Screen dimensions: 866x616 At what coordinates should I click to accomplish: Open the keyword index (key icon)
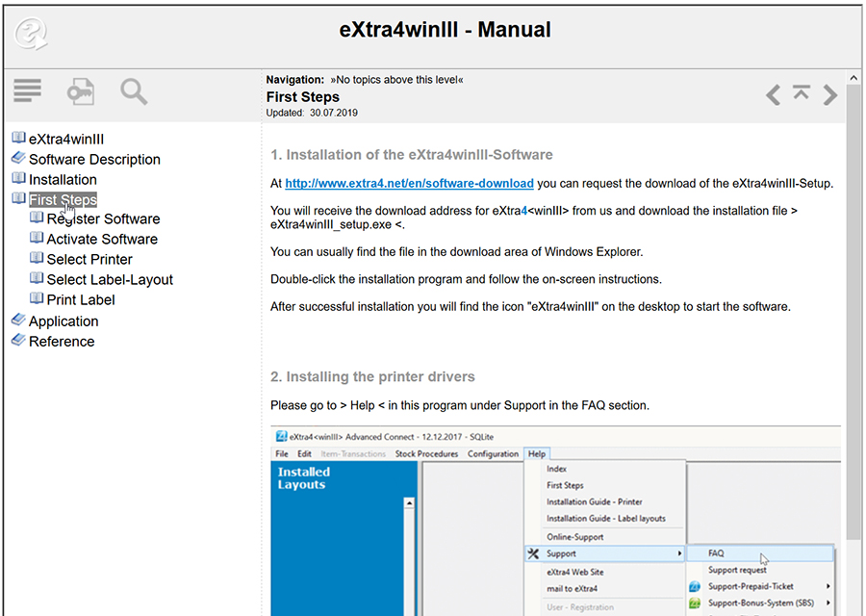(x=80, y=90)
